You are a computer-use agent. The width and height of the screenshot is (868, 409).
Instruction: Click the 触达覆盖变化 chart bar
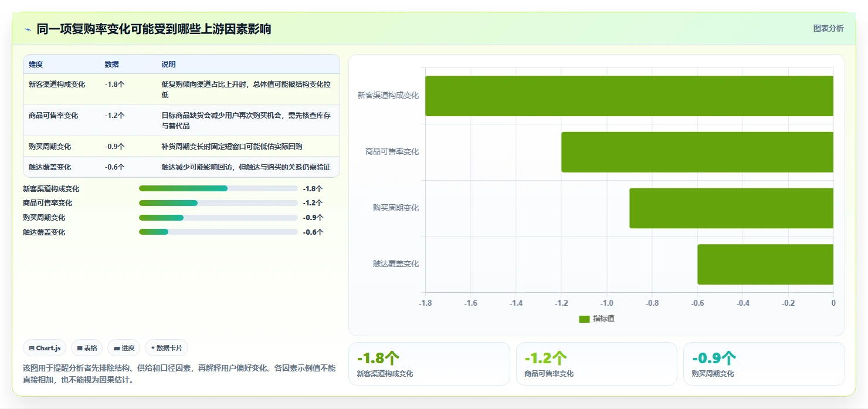coord(765,264)
